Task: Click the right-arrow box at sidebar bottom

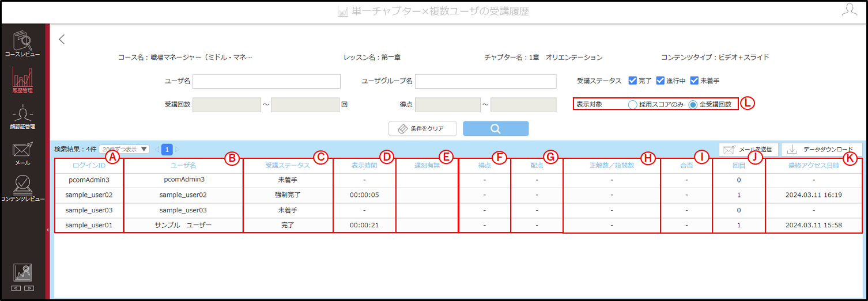Action: tap(29, 288)
